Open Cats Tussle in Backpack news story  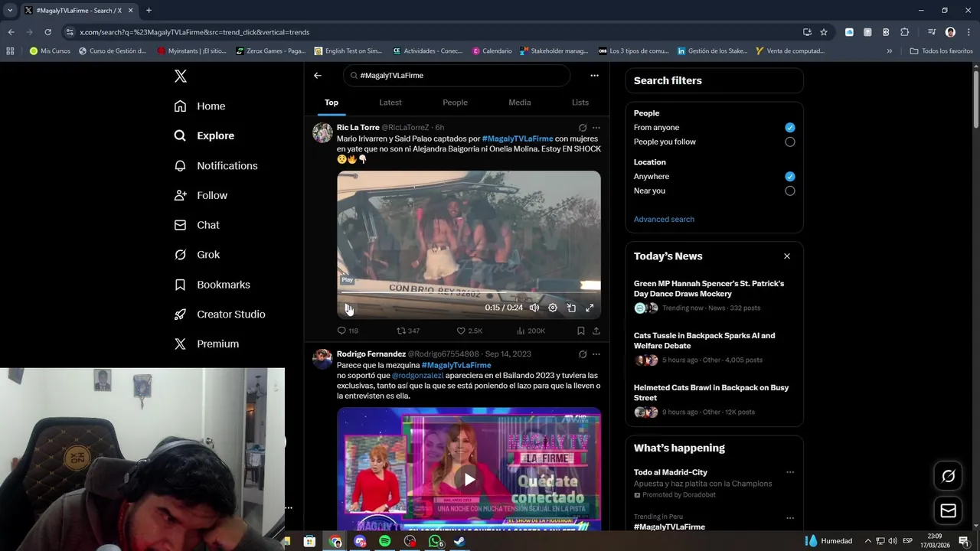pos(714,348)
